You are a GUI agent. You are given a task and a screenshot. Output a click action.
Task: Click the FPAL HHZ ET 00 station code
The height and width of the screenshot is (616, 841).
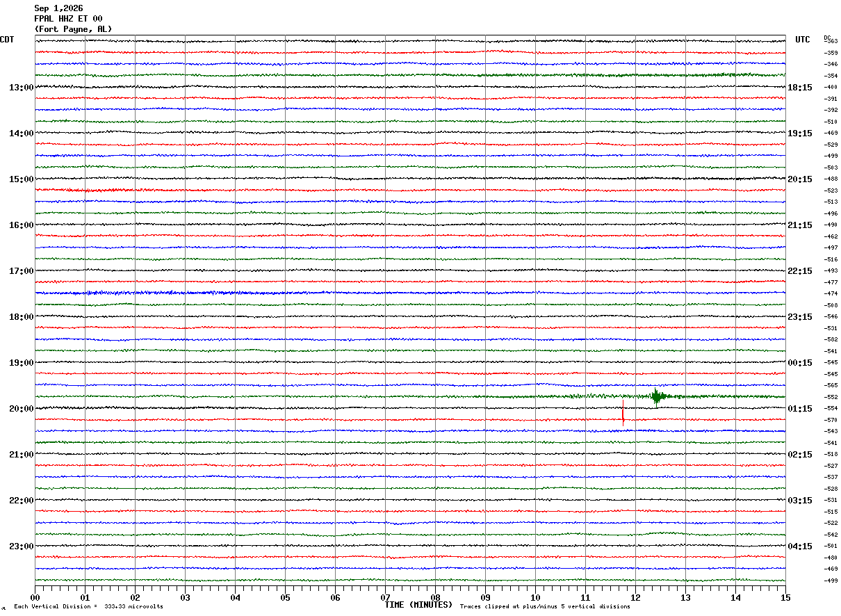[x=68, y=19]
